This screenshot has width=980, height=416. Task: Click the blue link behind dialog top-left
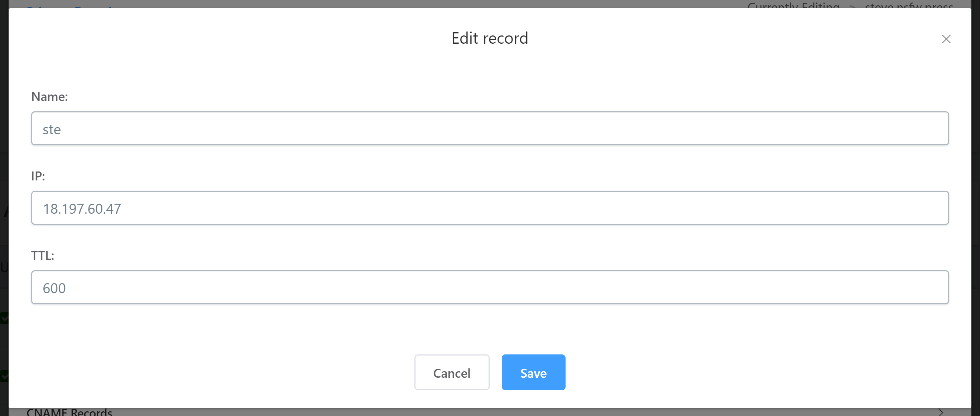(70, 6)
